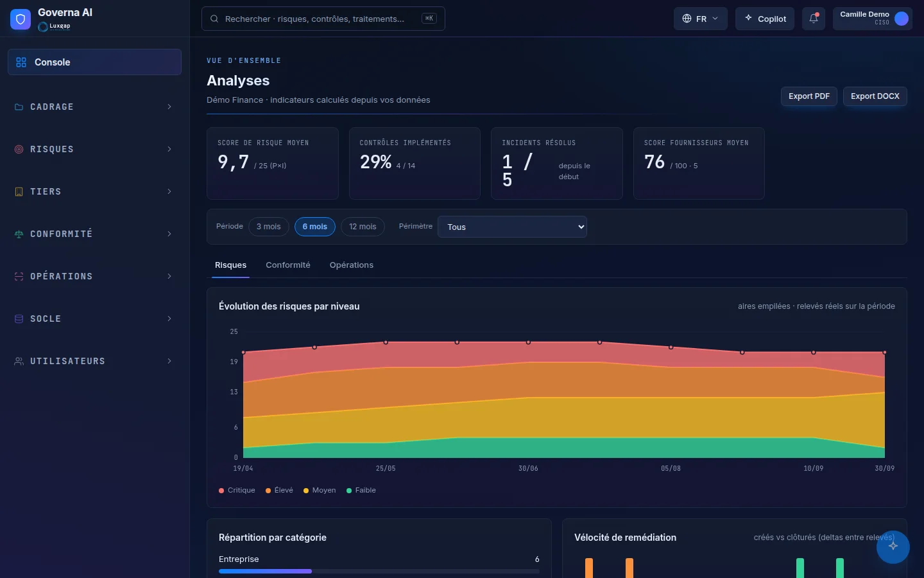Click the Governa AI shield logo
The image size is (924, 578).
(21, 19)
